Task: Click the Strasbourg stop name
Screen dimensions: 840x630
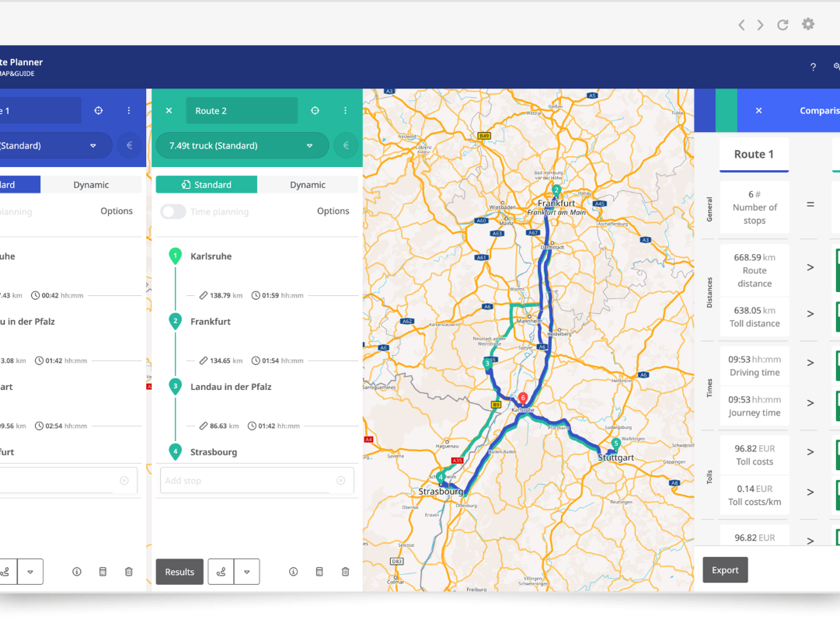Action: 214,452
